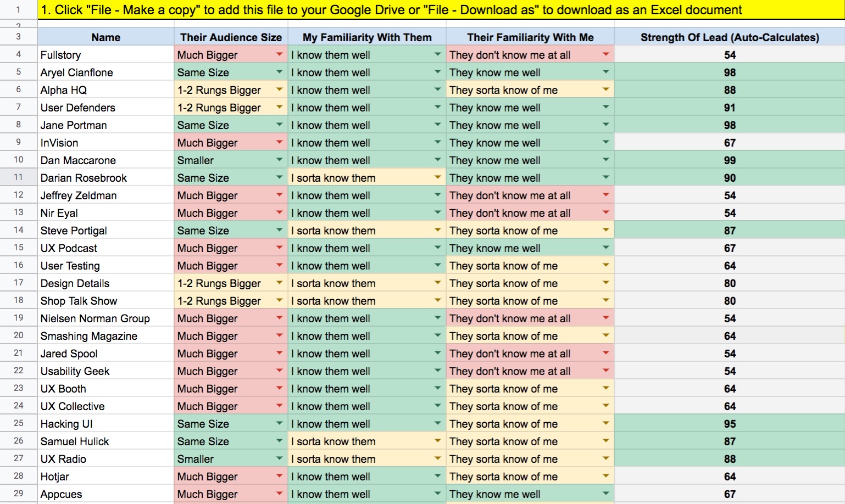Select strength score 90 for Darian Rosebrook
845x504 pixels.
pos(730,177)
